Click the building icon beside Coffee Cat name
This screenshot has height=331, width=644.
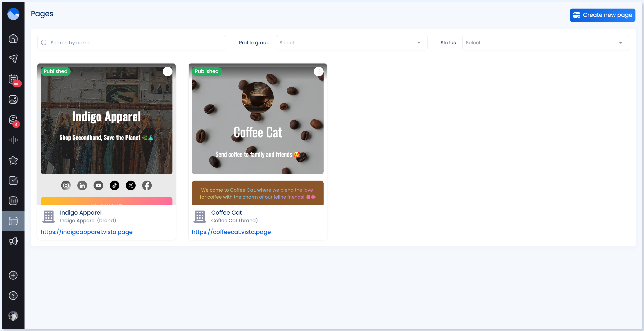[x=200, y=217]
